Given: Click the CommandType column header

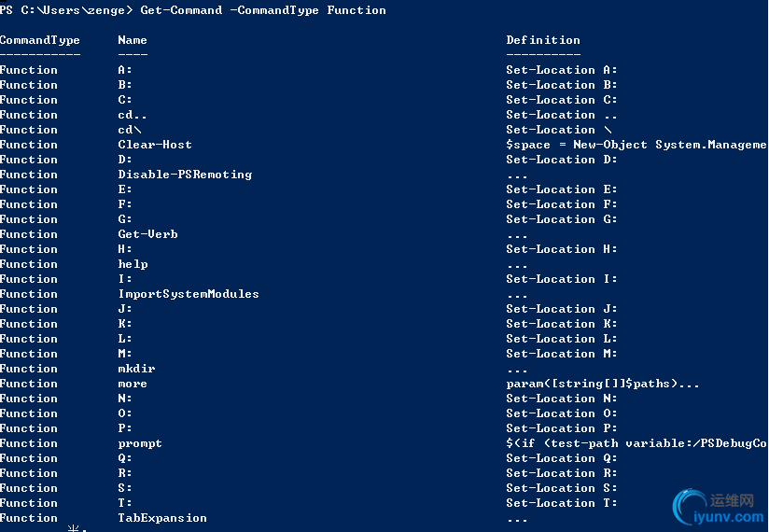Looking at the screenshot, I should tap(40, 40).
